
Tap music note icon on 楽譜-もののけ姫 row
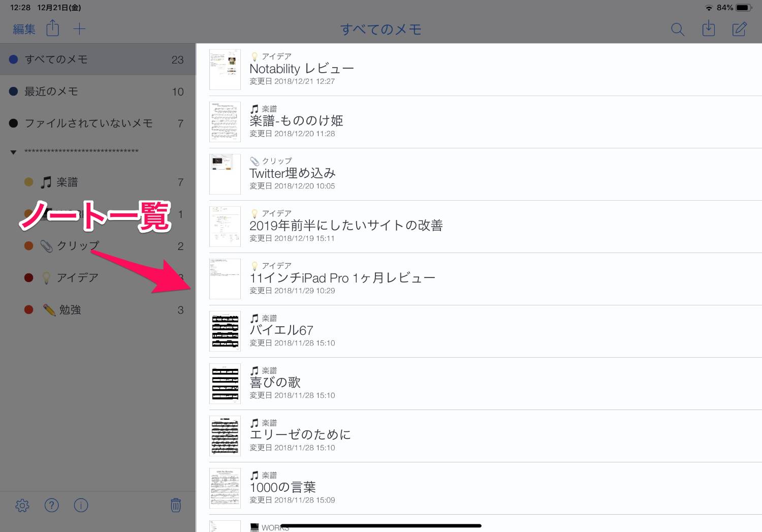(x=255, y=109)
